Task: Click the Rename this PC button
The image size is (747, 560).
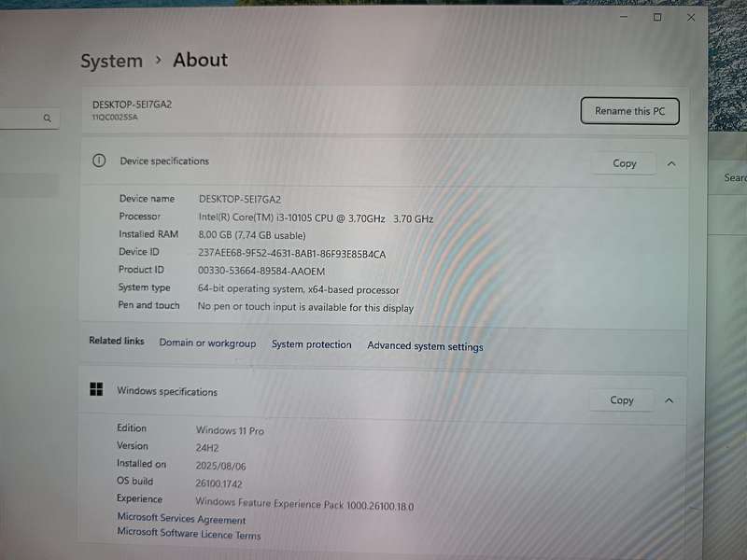Action: click(629, 111)
